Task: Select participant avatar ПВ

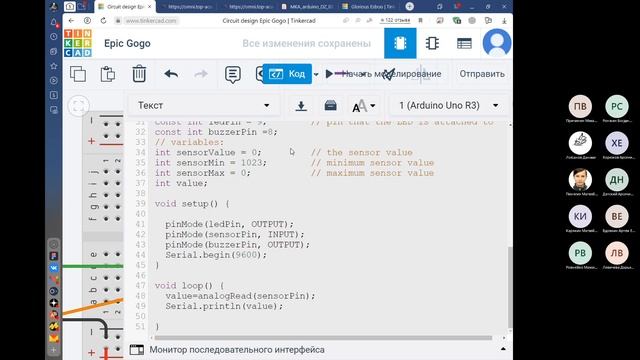Action: (580, 106)
